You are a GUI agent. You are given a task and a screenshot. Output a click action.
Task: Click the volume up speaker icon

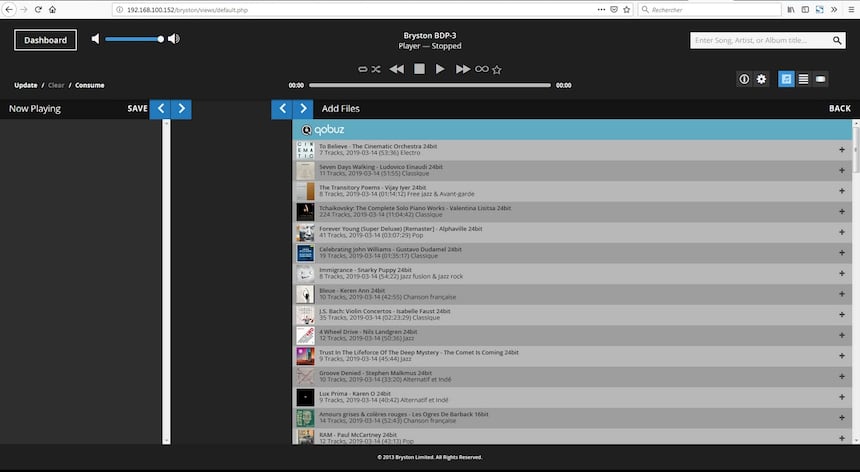[174, 39]
